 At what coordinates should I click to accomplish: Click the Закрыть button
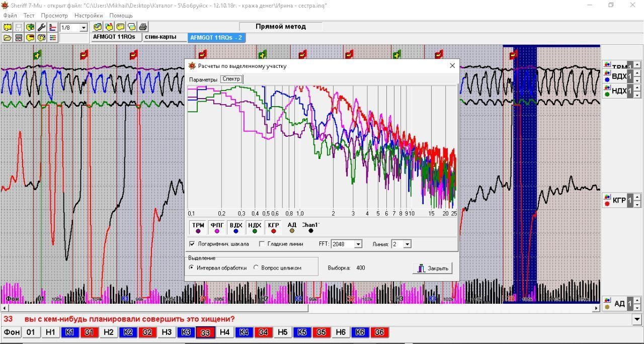[x=432, y=268]
